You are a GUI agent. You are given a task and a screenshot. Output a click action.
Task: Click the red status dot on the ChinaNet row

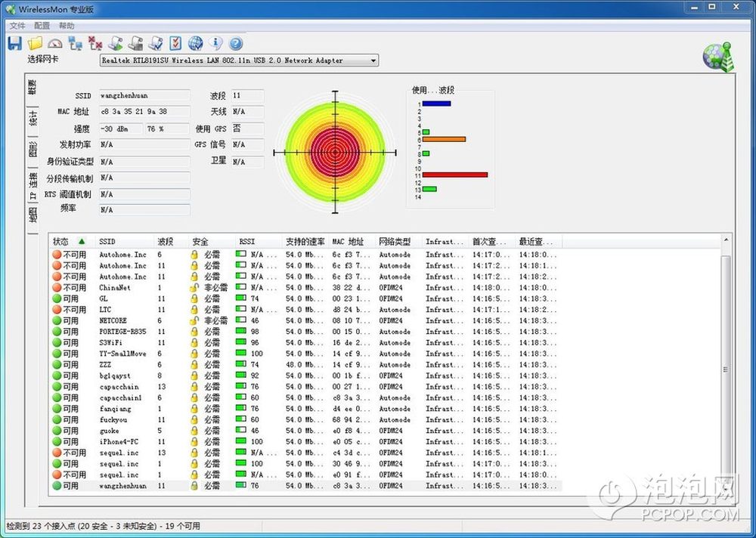[x=57, y=288]
